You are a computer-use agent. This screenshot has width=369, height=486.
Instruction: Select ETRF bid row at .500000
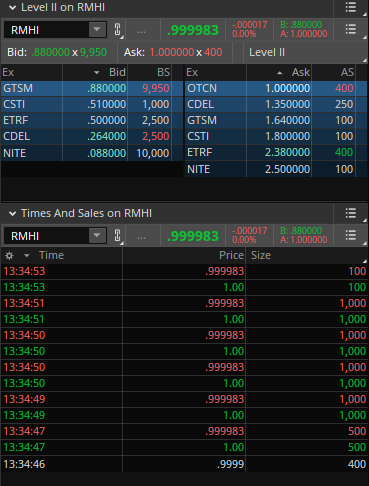click(92, 120)
